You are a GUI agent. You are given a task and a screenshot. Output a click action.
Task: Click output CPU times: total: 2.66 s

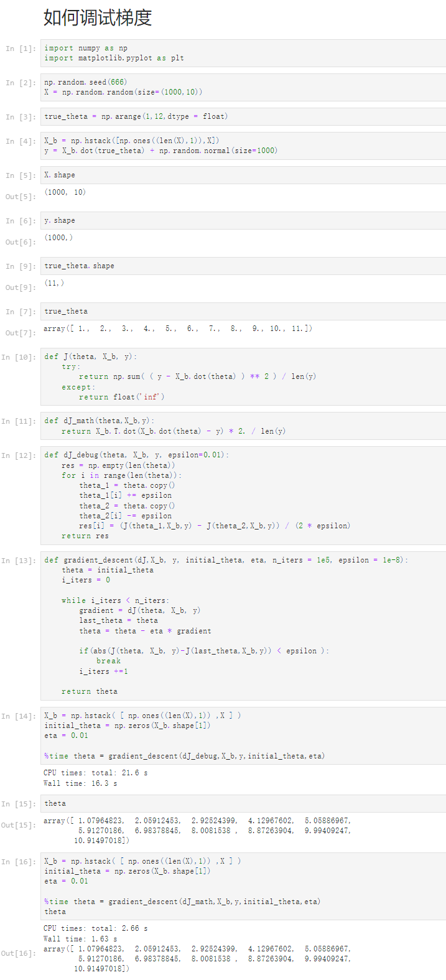(x=96, y=928)
